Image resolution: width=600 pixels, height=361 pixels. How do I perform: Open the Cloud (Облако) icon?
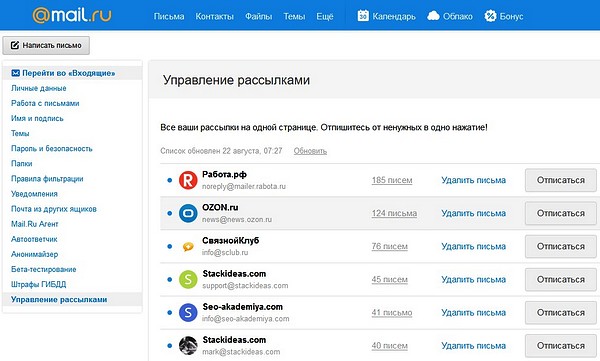click(x=433, y=16)
